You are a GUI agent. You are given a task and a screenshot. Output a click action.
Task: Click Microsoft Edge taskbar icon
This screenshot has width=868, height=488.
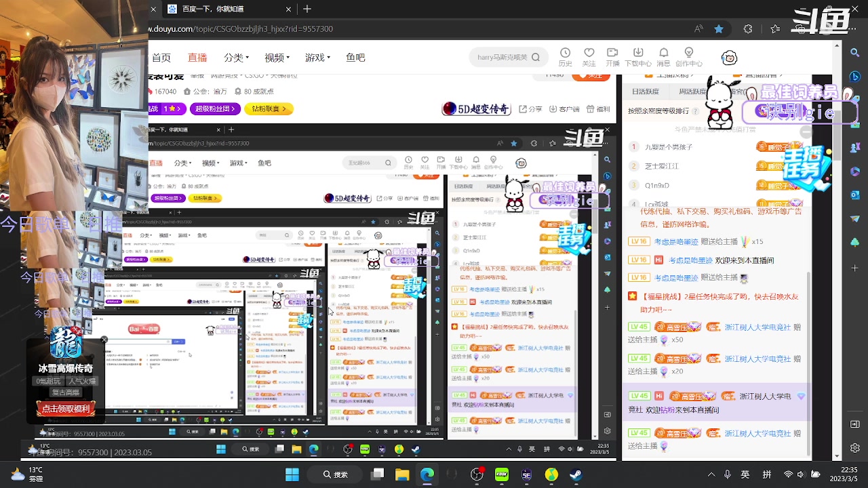pyautogui.click(x=427, y=474)
